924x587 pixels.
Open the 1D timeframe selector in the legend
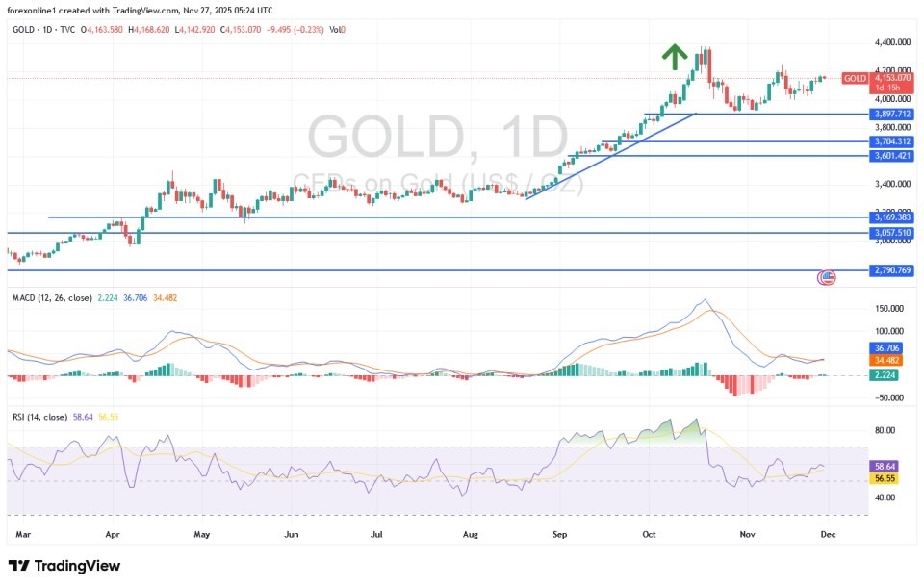47,29
